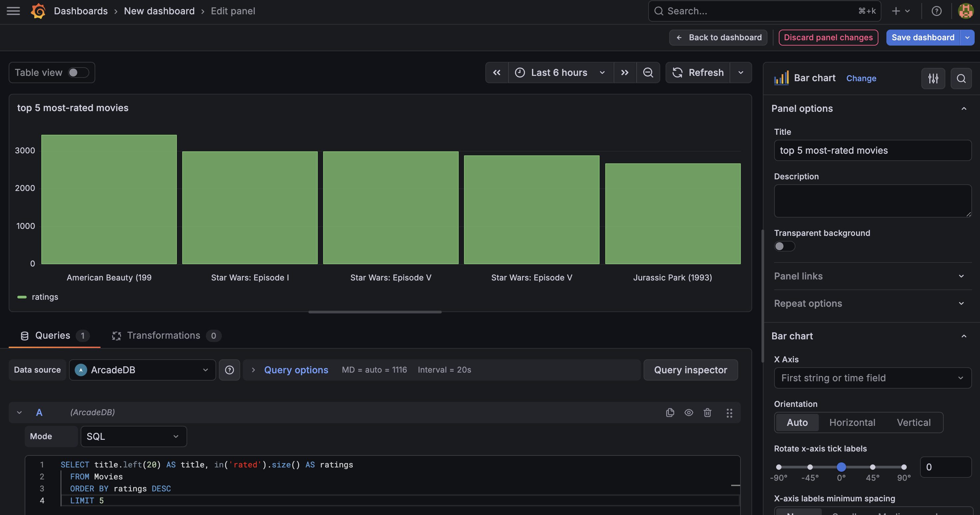This screenshot has width=980, height=515.
Task: Zoom out time range magnifier icon
Action: tap(648, 73)
